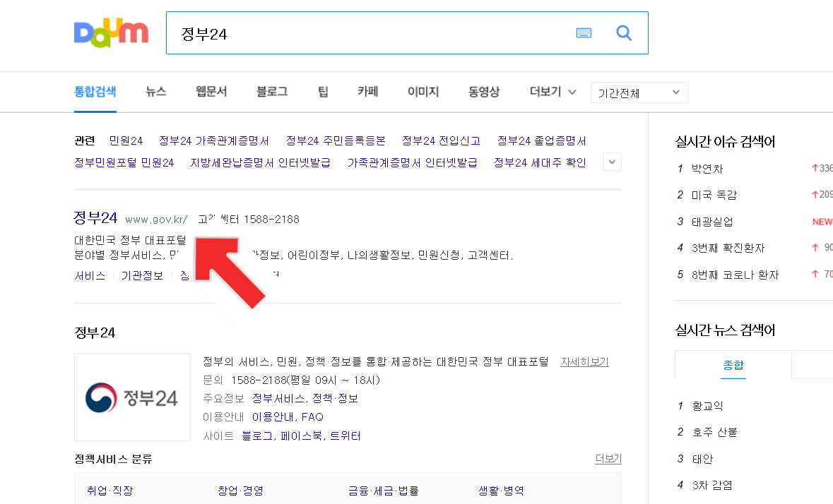The width and height of the screenshot is (833, 504).
Task: Click the 서비스 sublink under 정부24 result
Action: click(x=90, y=275)
